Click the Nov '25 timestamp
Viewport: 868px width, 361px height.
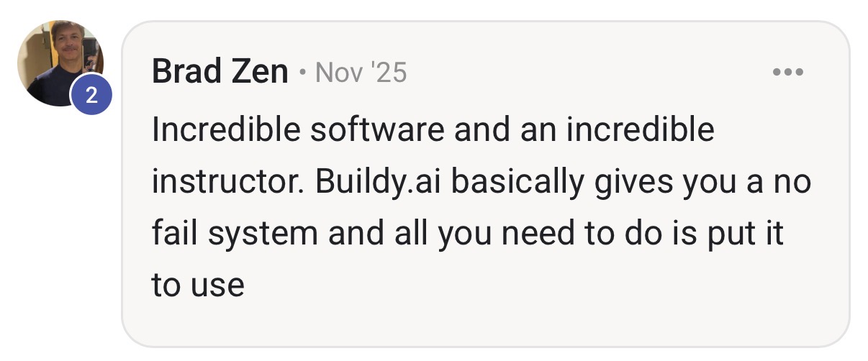click(x=361, y=73)
